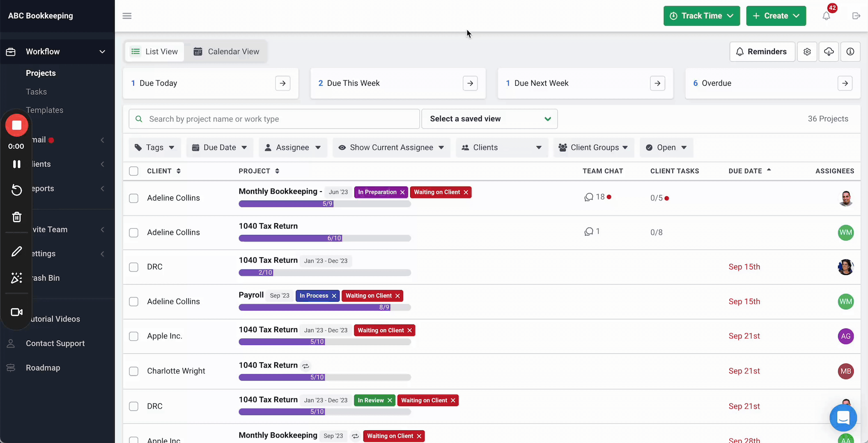
Task: Open the Open status filter dropdown
Action: click(666, 148)
